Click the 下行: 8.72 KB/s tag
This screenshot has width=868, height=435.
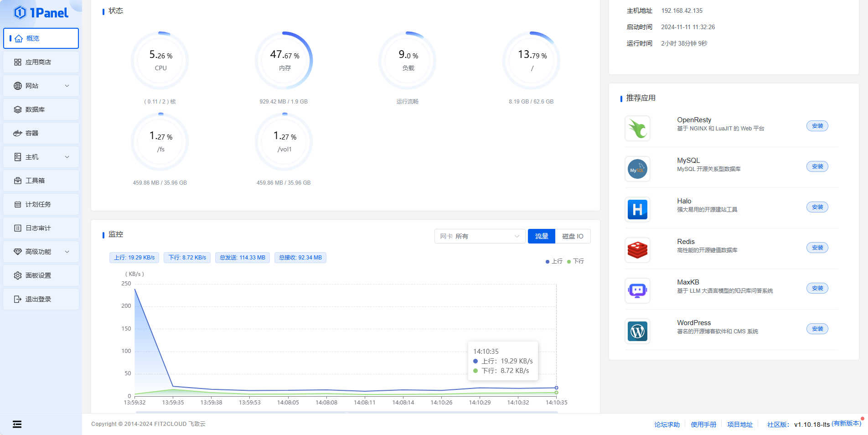(187, 258)
